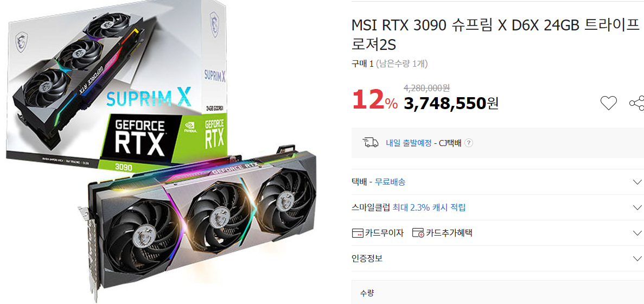The width and height of the screenshot is (644, 304).
Task: Click the 카드무이자 card icon
Action: click(x=358, y=233)
